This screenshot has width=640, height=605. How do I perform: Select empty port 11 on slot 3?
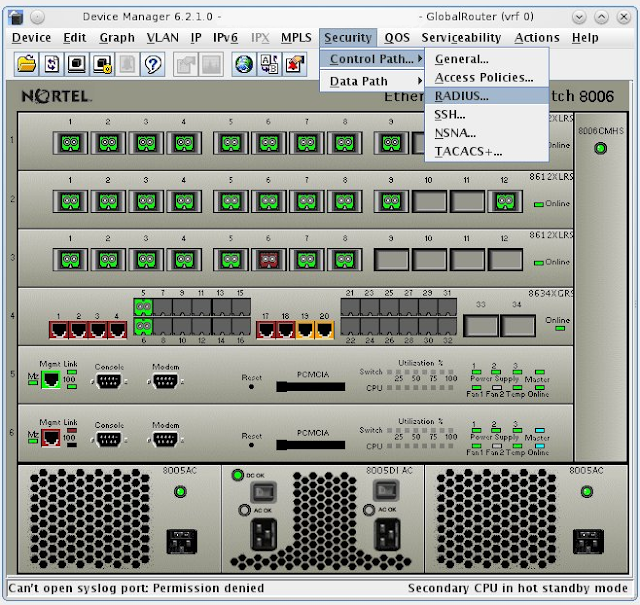tap(467, 260)
